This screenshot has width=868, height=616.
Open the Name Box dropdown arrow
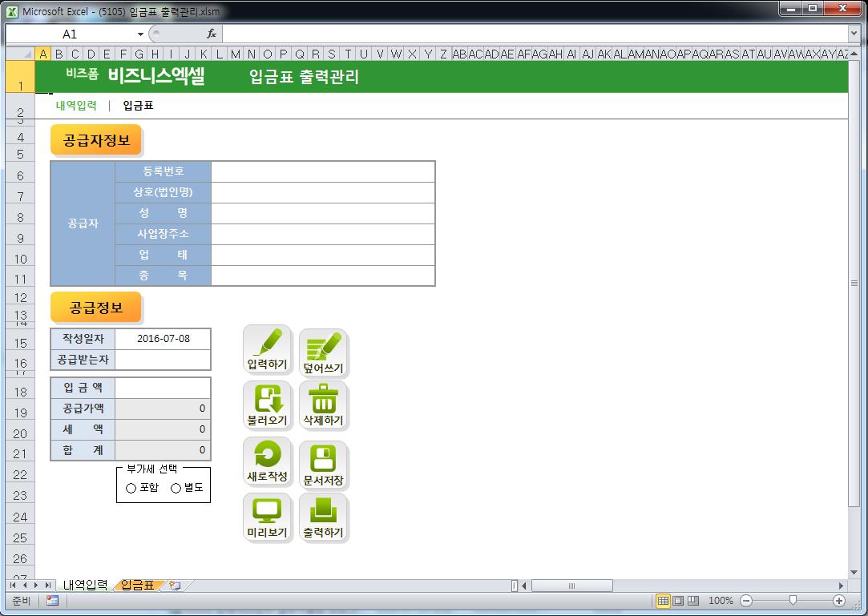click(x=140, y=34)
